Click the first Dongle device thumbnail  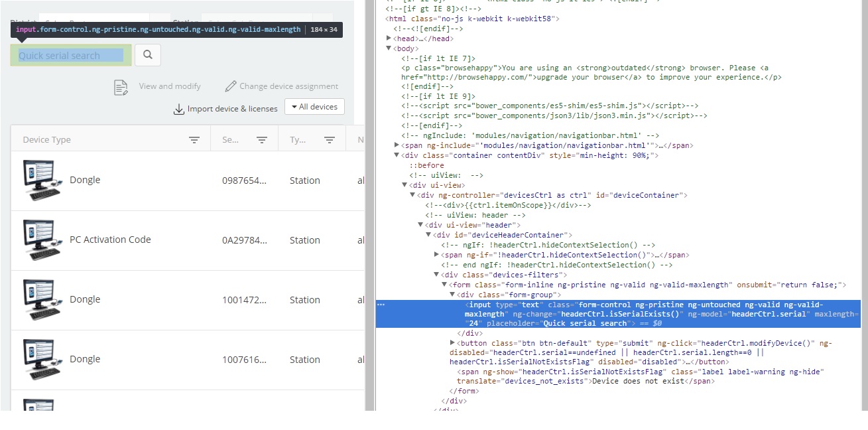pyautogui.click(x=43, y=180)
